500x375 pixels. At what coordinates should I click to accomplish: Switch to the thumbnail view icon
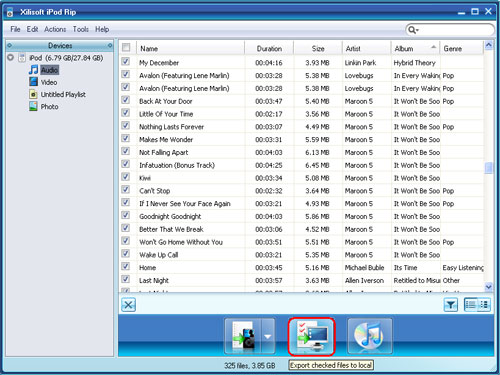(484, 305)
